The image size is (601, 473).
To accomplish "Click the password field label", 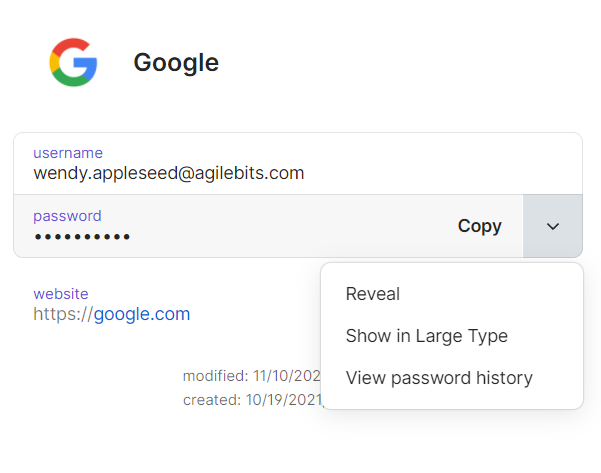I will (67, 215).
